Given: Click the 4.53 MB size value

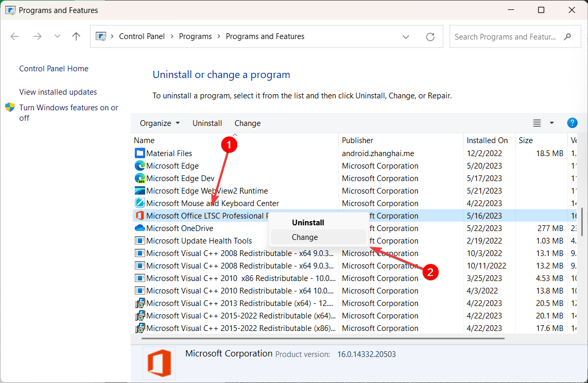Looking at the screenshot, I should point(549,278).
